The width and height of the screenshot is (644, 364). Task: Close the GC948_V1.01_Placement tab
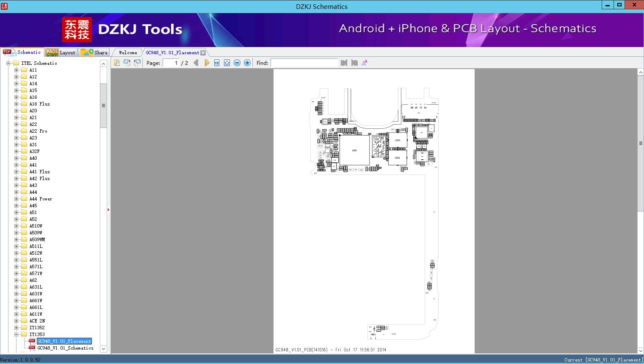click(x=203, y=53)
